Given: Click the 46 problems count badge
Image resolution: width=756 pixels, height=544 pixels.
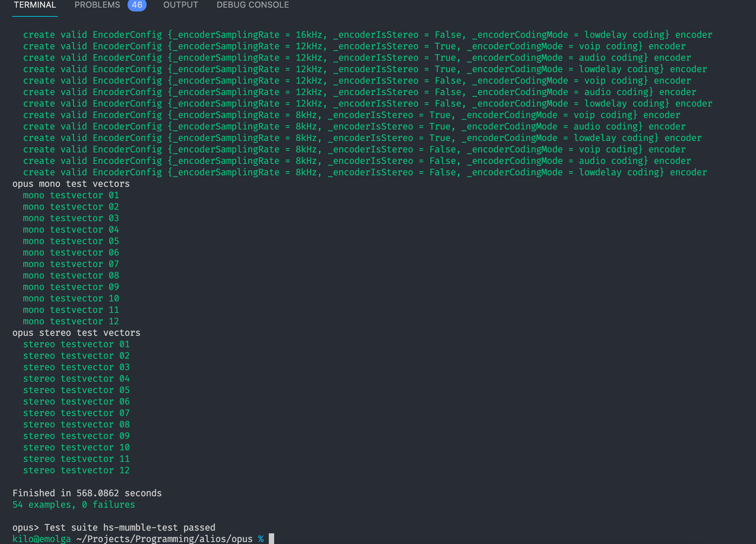Looking at the screenshot, I should click(x=137, y=5).
